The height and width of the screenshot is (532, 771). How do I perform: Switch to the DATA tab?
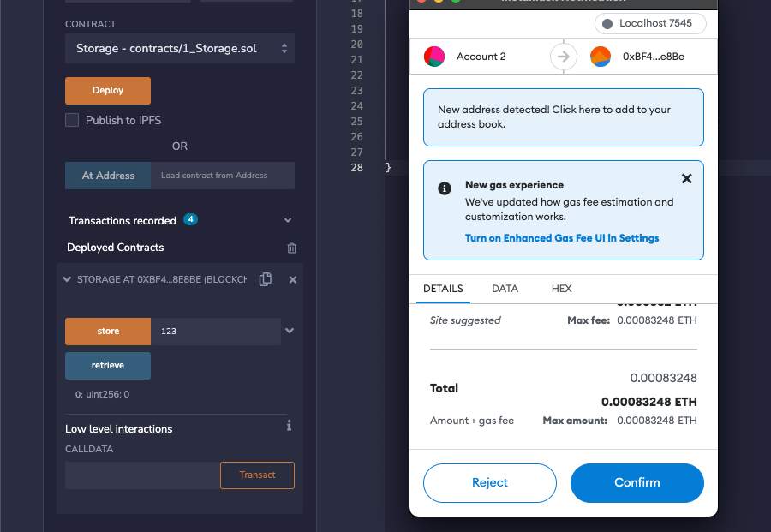(505, 289)
